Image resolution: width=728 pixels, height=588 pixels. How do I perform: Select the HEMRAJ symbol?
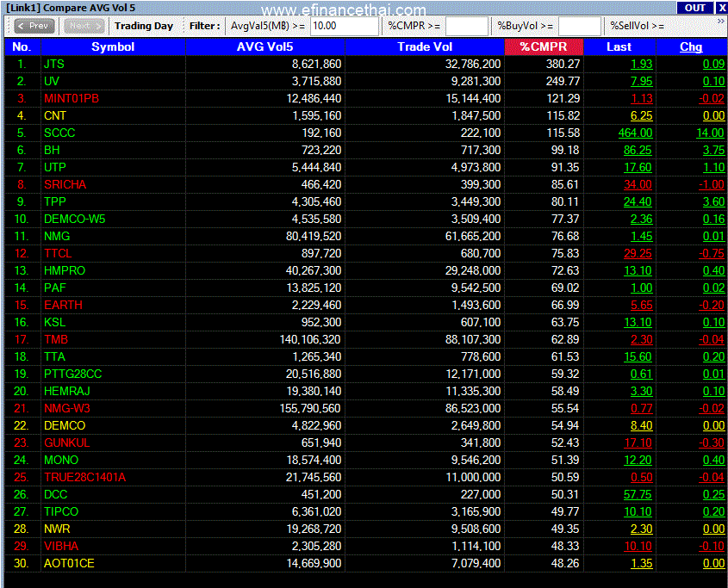pyautogui.click(x=67, y=391)
